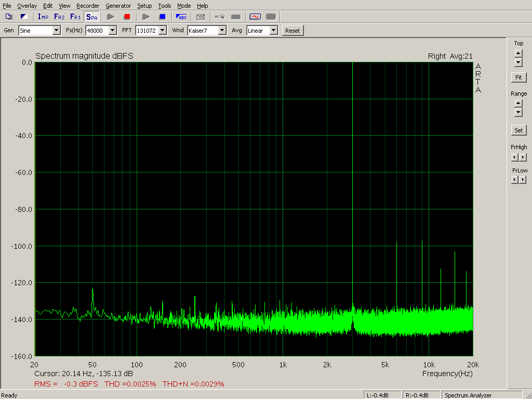This screenshot has height=399, width=532.
Task: Open the File menu
Action: (7, 6)
